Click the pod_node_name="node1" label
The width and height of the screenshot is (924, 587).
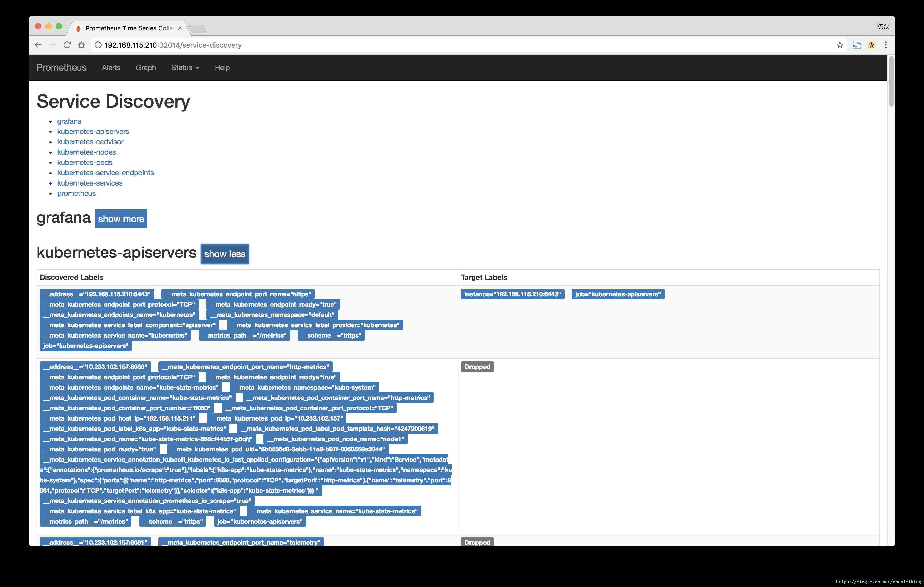coord(335,439)
